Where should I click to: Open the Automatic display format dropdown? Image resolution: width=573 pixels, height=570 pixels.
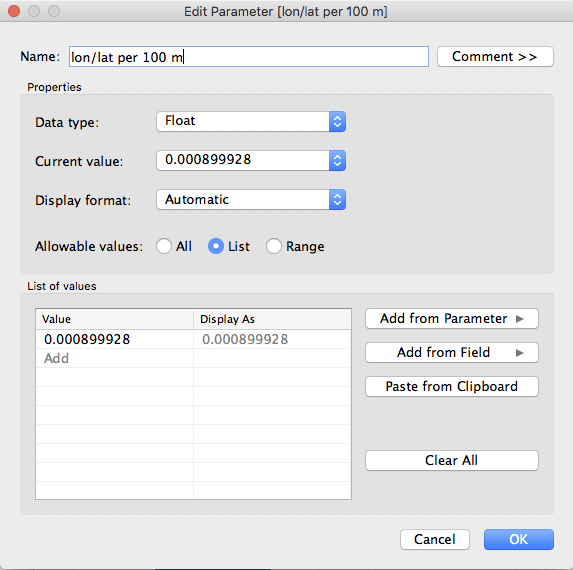pyautogui.click(x=251, y=200)
